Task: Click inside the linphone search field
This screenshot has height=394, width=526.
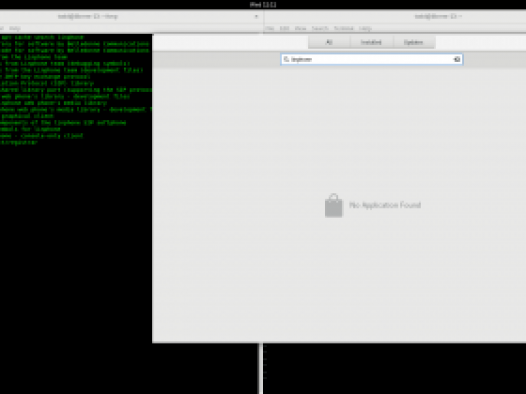Action: click(x=371, y=59)
